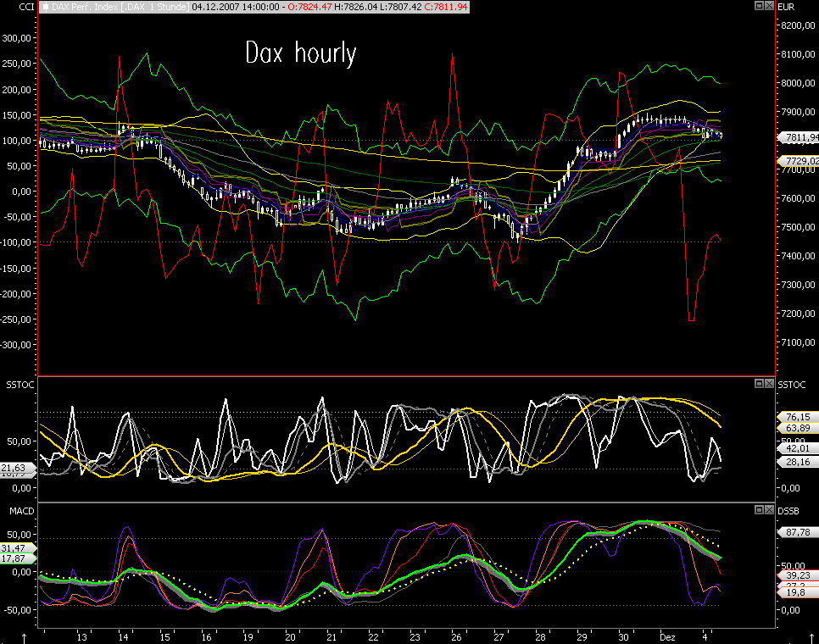Image resolution: width=819 pixels, height=644 pixels.
Task: Click the -300,00 CCI axis level
Action: click(16, 345)
